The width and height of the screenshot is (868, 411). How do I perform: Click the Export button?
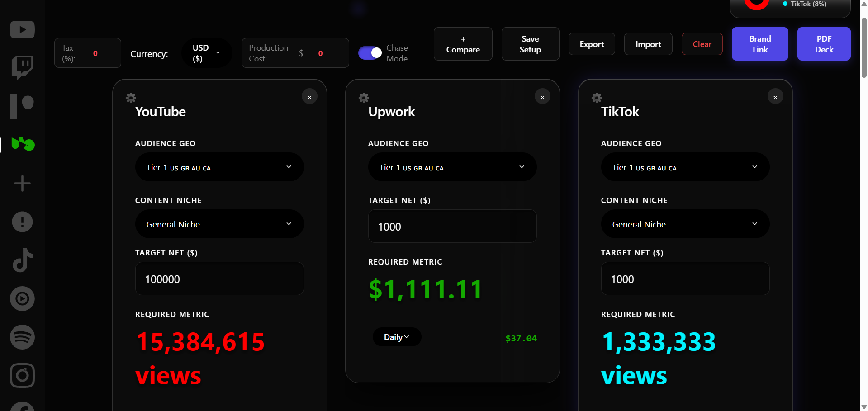pyautogui.click(x=592, y=44)
